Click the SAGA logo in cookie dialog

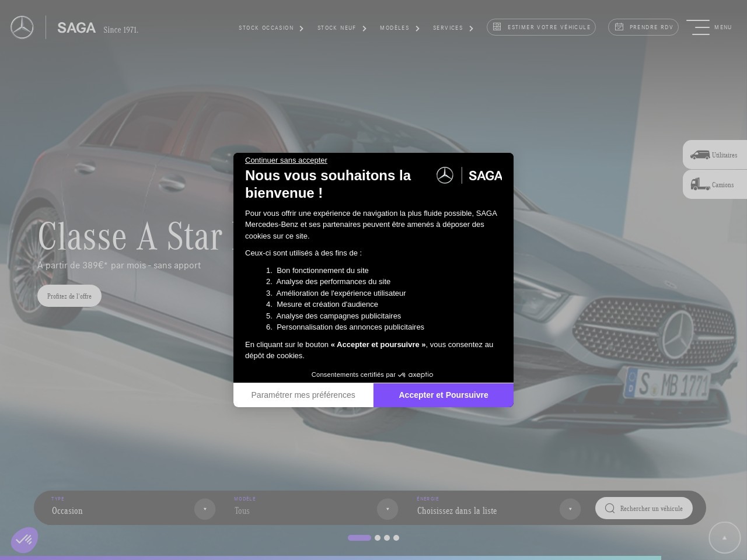point(469,175)
